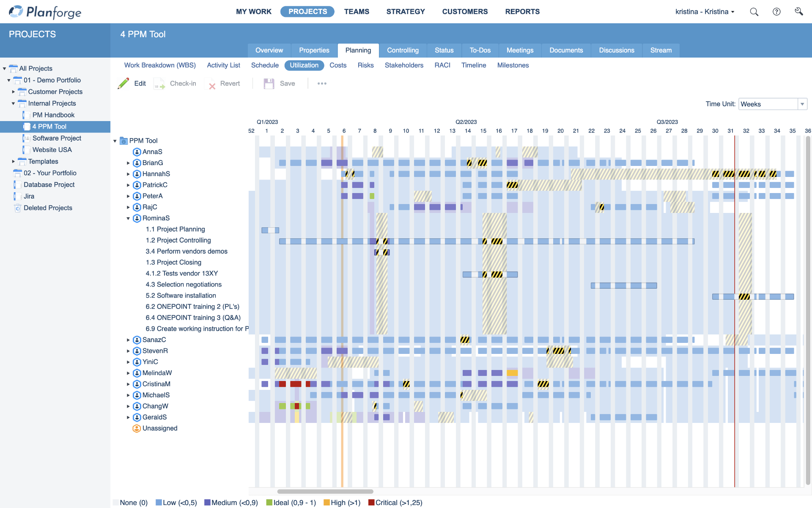Click the Edit pencil icon
Screen dimensions: 812x508
[123, 83]
